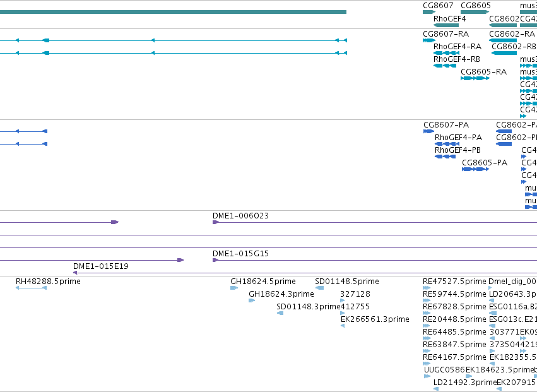Click the LD21492.3prime EST label
This screenshot has width=537, height=392.
pyautogui.click(x=465, y=383)
